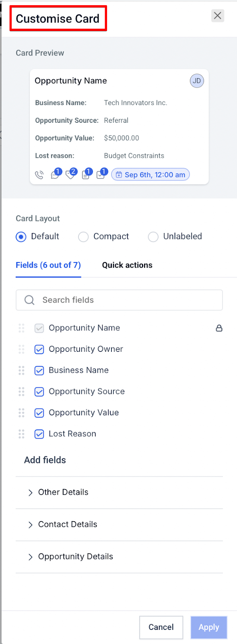Switch to the Quick actions tab
Image resolution: width=237 pixels, height=644 pixels.
click(127, 265)
